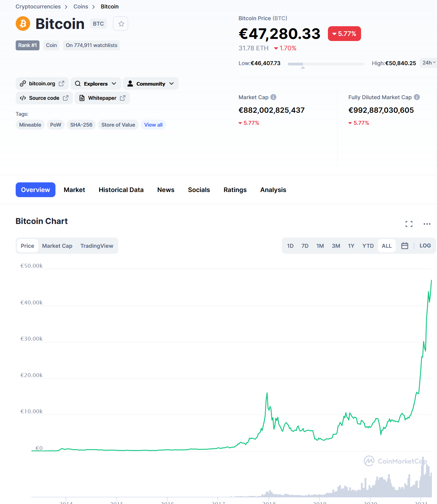
Task: Click View all tags
Action: (x=153, y=125)
